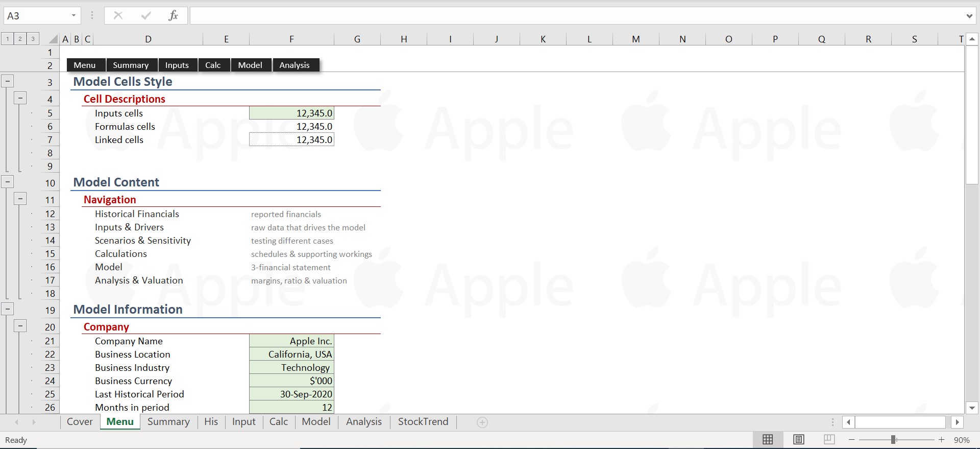Click the Analysis navigation button
Image resolution: width=980 pixels, height=449 pixels.
296,65
